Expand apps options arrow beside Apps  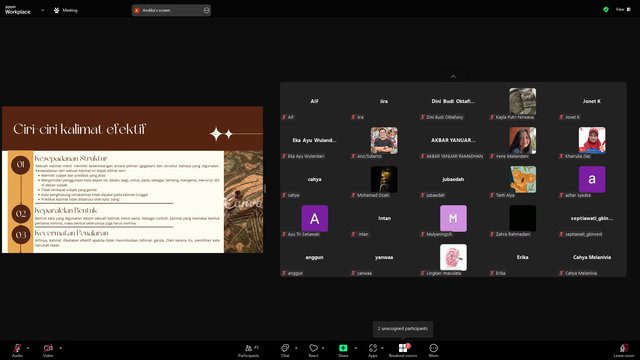382,348
